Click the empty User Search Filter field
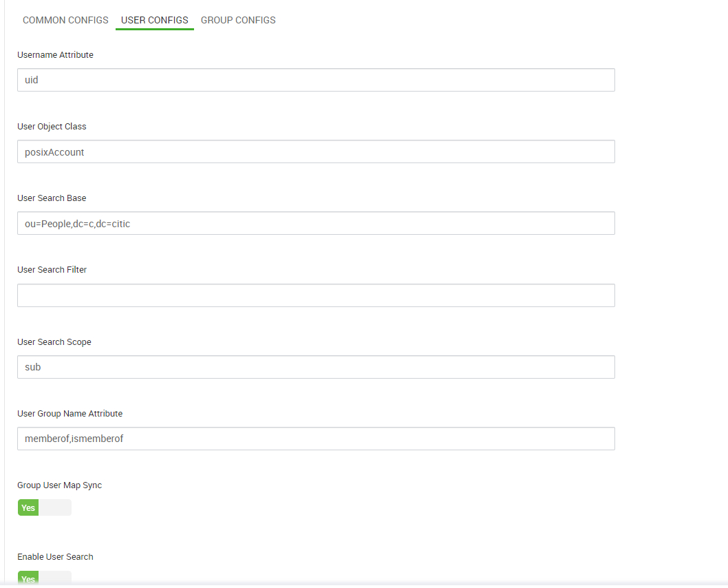This screenshot has width=728, height=588. click(x=316, y=295)
